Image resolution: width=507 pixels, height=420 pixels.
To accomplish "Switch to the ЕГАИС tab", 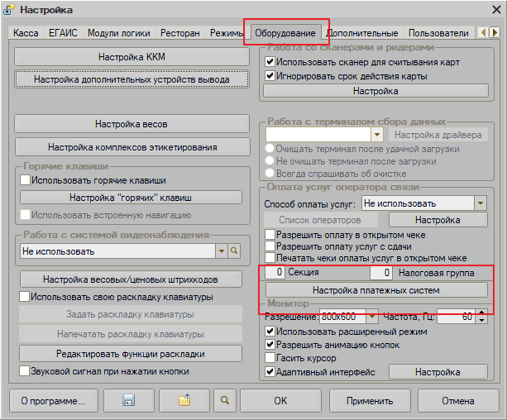I will point(65,33).
